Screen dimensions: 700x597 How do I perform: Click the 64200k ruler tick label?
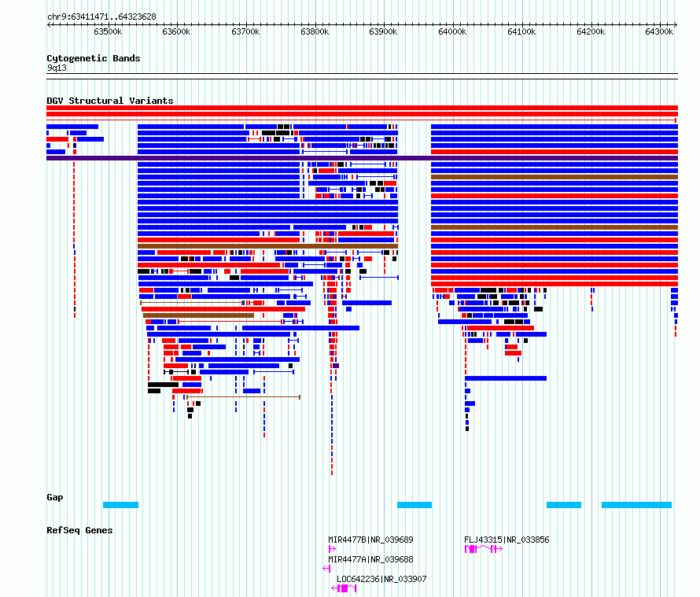tap(591, 31)
